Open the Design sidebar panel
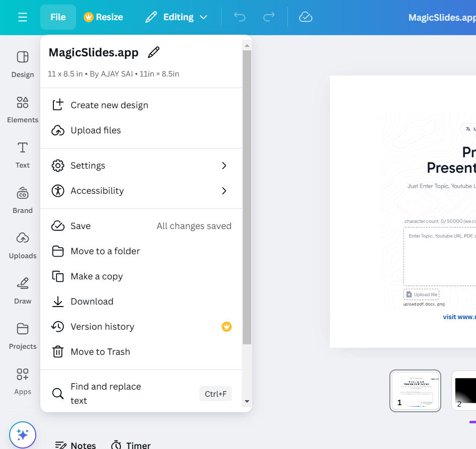Viewport: 476px width, 449px height. [x=23, y=64]
